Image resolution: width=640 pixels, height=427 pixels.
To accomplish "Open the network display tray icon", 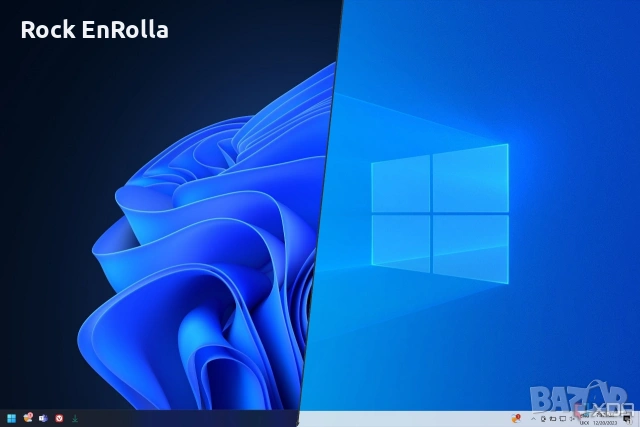I will click(563, 418).
